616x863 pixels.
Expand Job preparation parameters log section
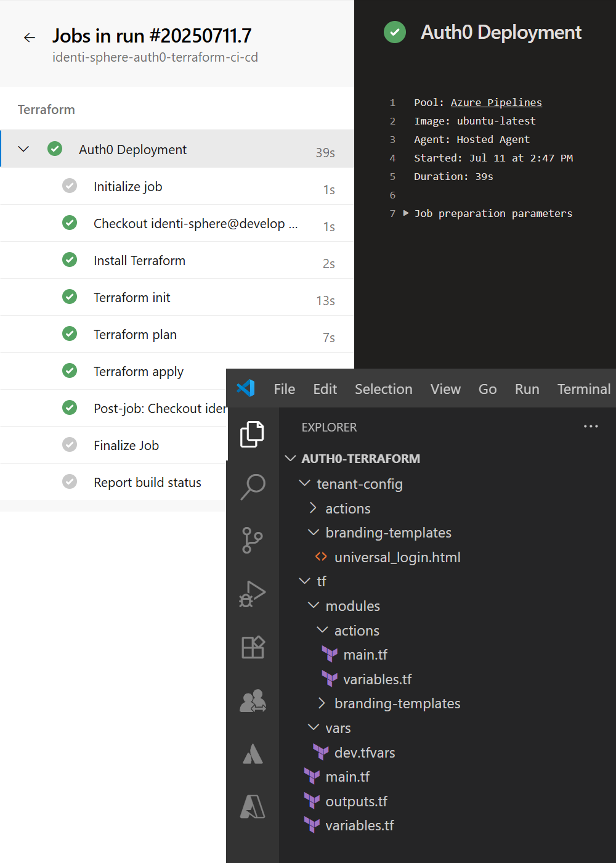(x=406, y=213)
